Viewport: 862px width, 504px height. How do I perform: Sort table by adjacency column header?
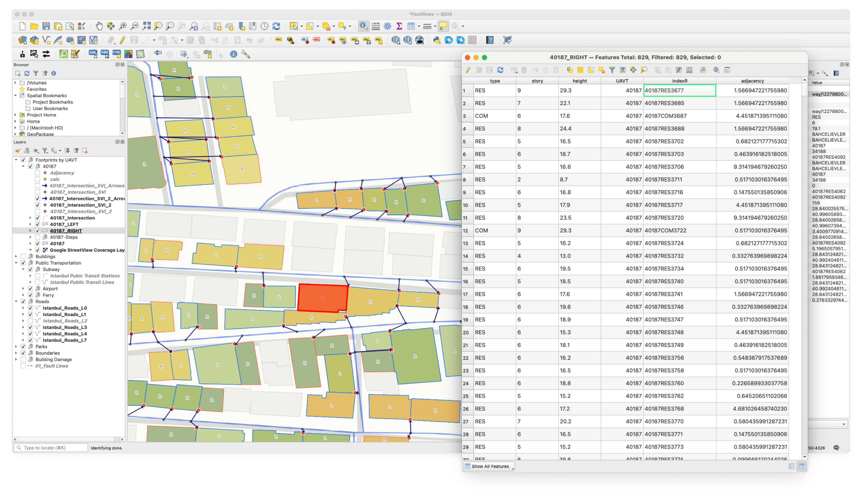tap(752, 81)
